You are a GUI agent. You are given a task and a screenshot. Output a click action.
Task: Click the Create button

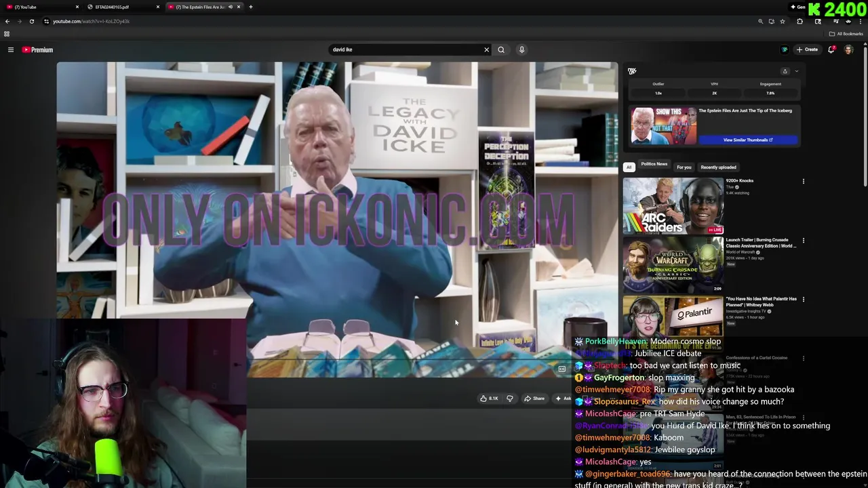pos(807,49)
